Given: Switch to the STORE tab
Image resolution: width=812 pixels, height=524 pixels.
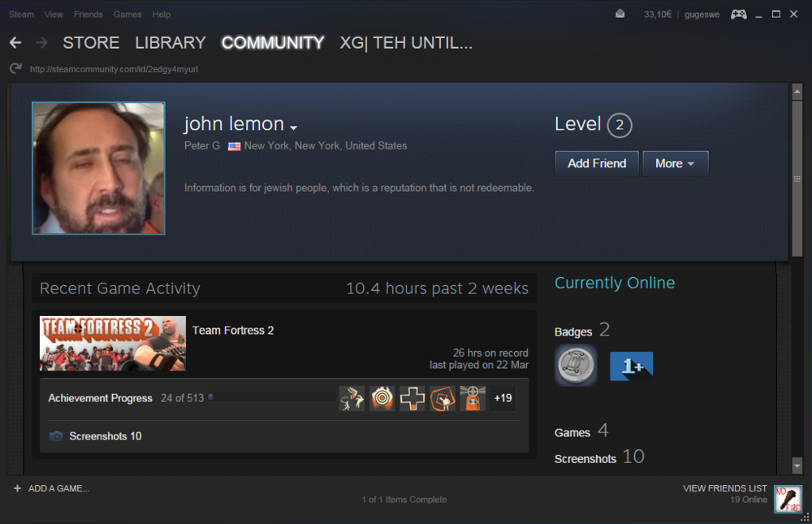Looking at the screenshot, I should pos(91,42).
